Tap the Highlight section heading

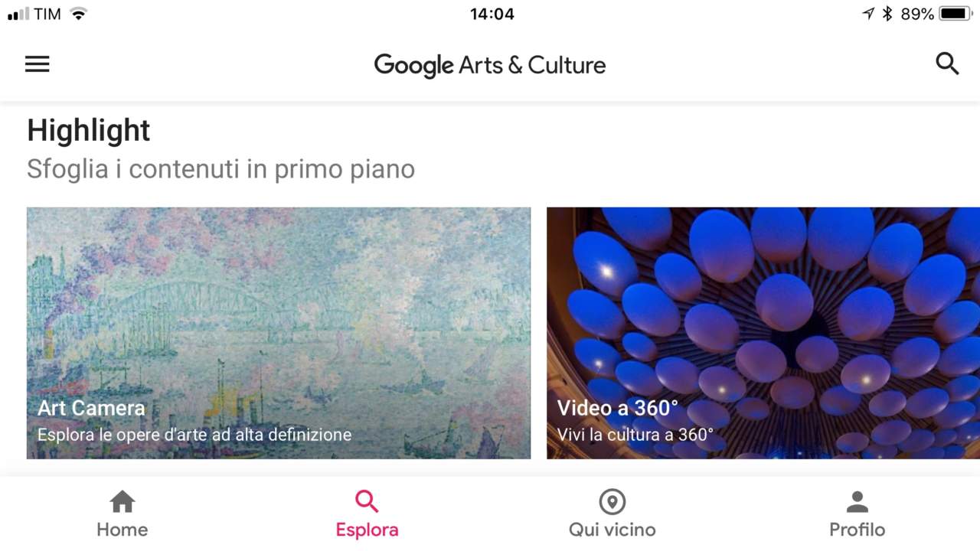(89, 131)
